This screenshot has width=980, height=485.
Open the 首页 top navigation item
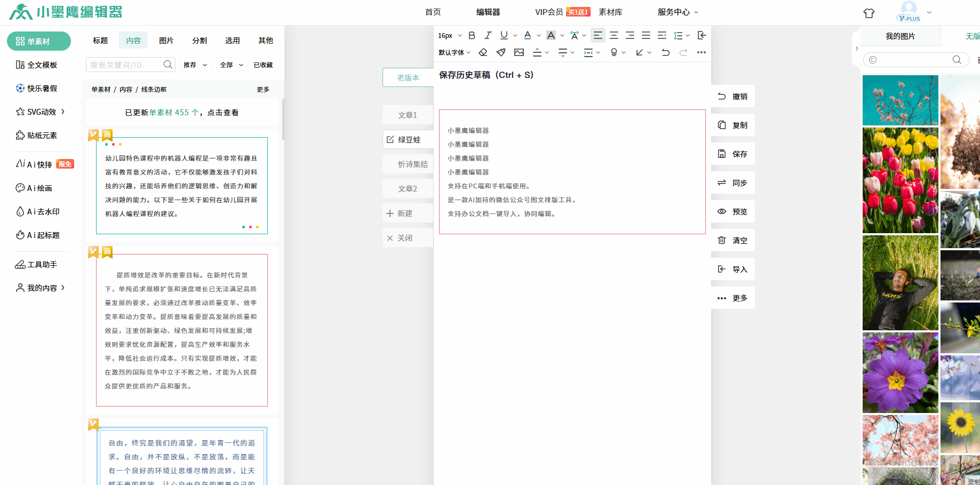[433, 12]
